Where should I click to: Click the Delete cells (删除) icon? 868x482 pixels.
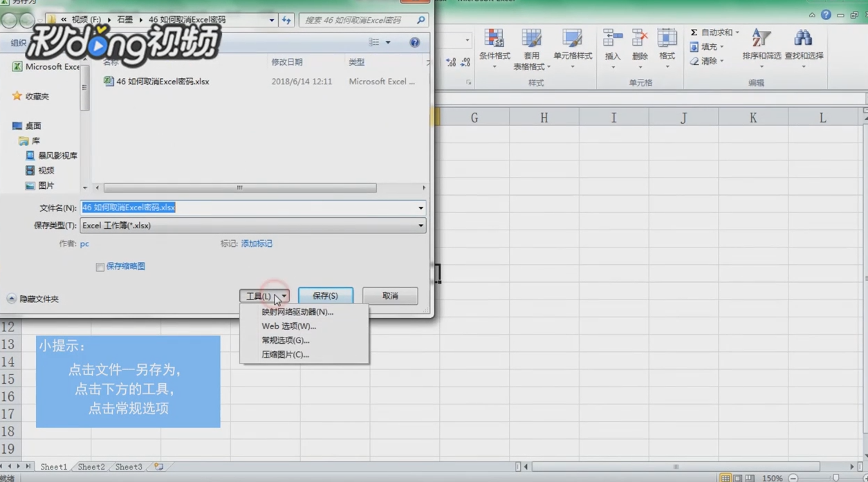640,39
